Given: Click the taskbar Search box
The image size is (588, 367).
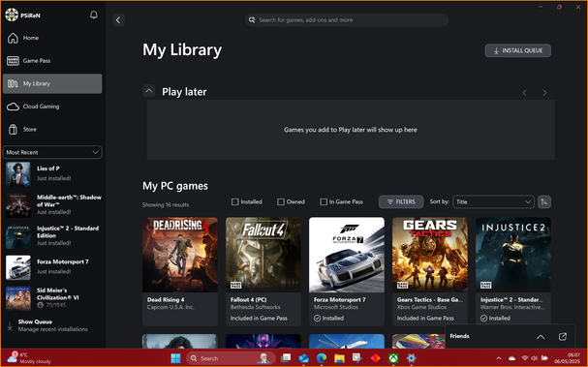Looking at the screenshot, I should pyautogui.click(x=231, y=358).
